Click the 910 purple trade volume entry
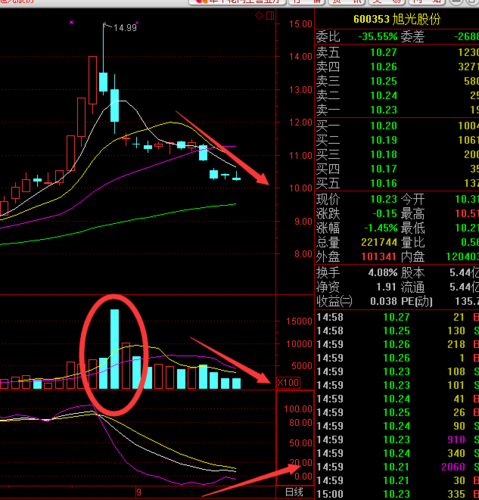Image resolution: width=479 pixels, height=500 pixels. (x=456, y=440)
